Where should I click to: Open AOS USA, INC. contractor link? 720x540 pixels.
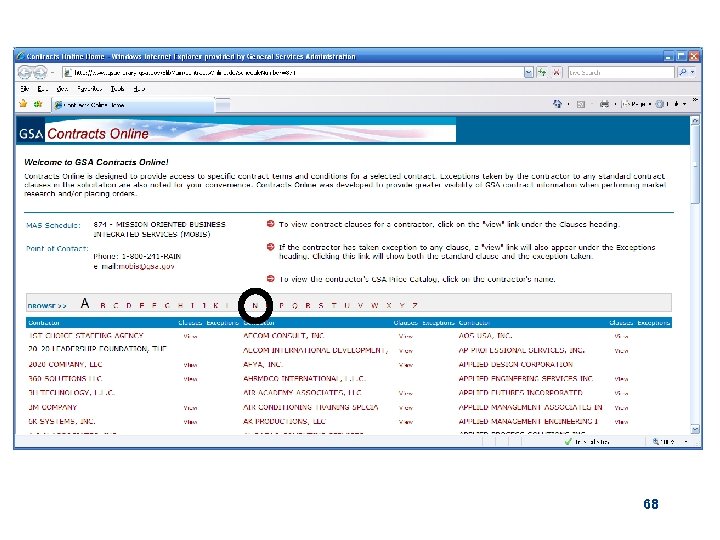pos(485,336)
